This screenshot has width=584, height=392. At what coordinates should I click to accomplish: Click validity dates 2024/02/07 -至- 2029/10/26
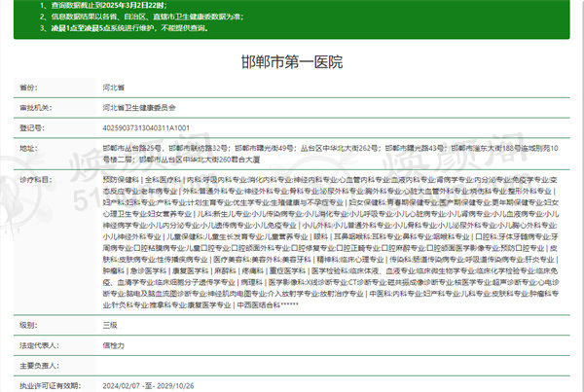point(148,385)
